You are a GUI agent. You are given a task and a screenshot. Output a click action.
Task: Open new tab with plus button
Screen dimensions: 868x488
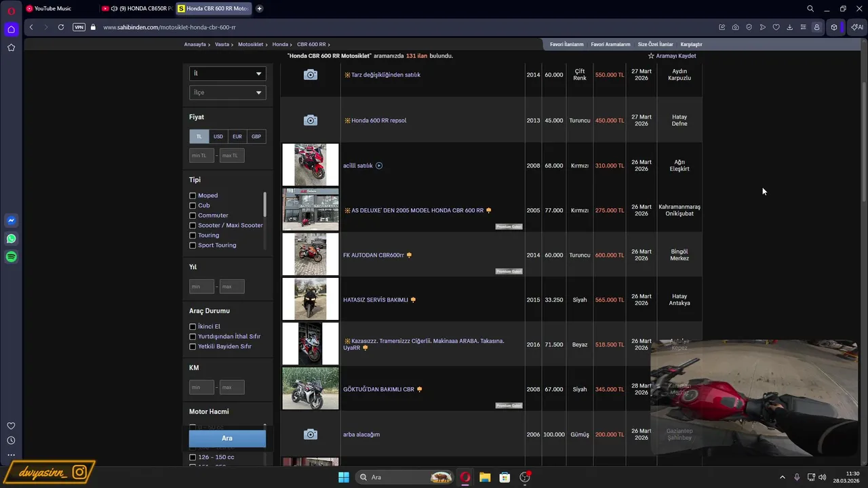click(x=259, y=9)
